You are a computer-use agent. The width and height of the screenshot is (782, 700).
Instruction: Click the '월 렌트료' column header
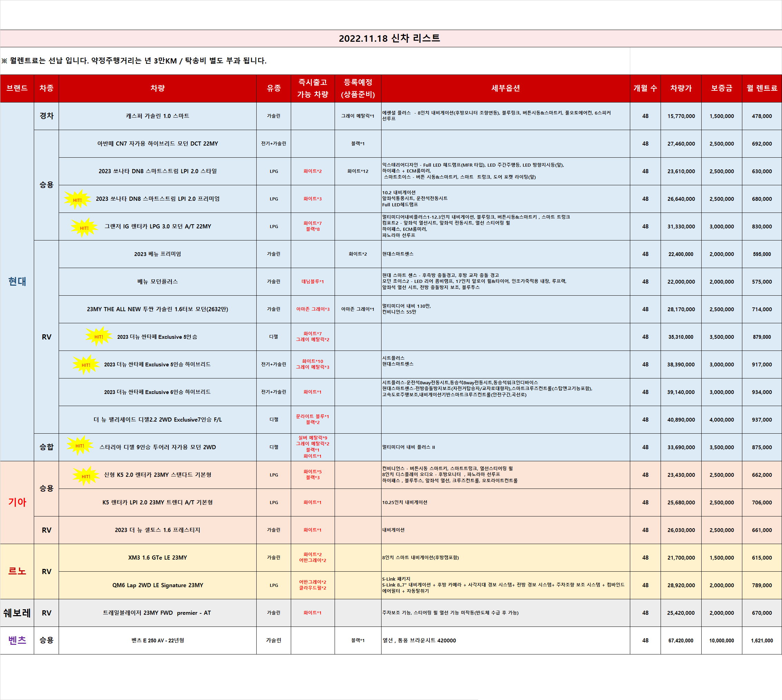[762, 88]
